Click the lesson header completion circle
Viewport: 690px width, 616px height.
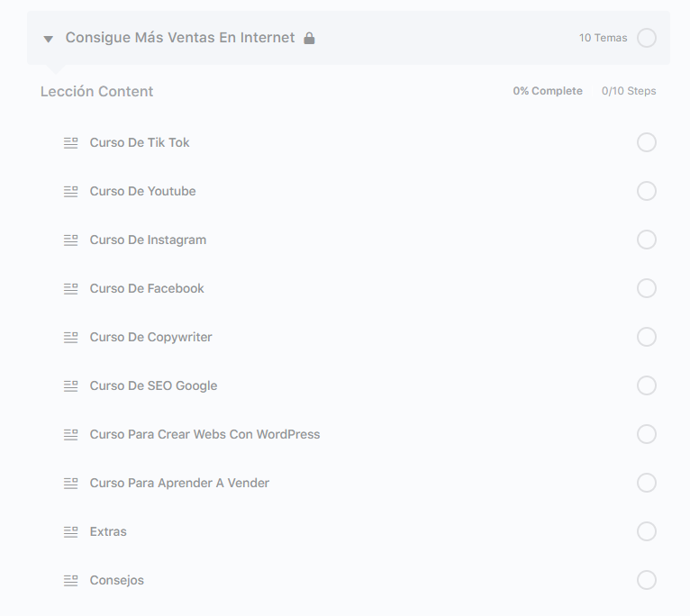coord(646,38)
